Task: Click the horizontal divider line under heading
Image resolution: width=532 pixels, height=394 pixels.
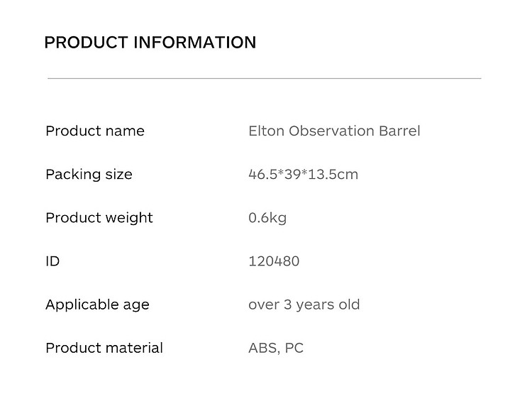Action: tap(265, 78)
